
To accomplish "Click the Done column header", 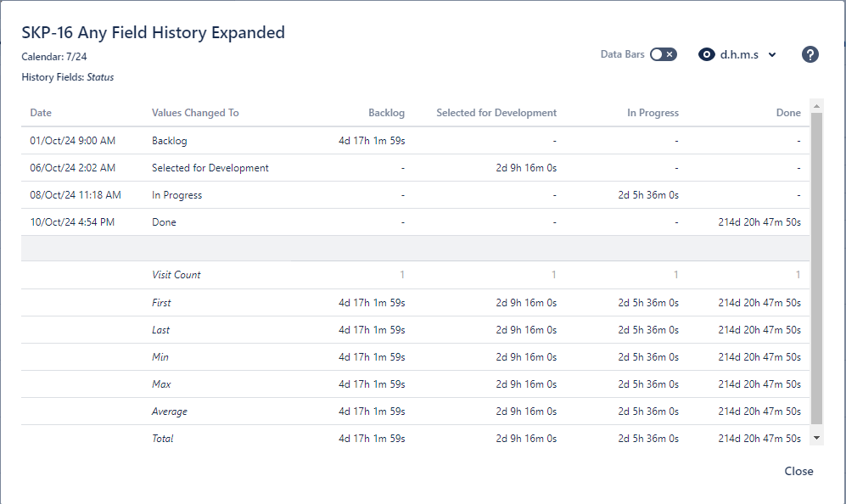I will click(787, 113).
